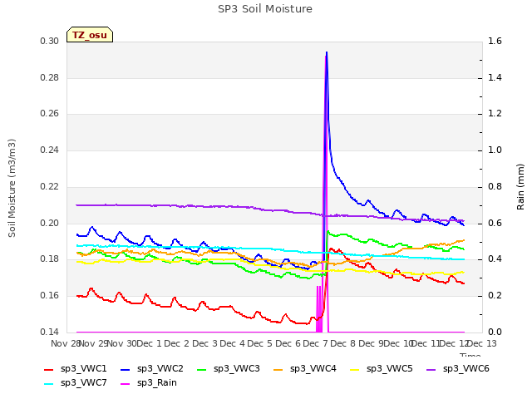Click the blue swatch for sp3_VWC2
532x399 pixels.
pyautogui.click(x=126, y=369)
